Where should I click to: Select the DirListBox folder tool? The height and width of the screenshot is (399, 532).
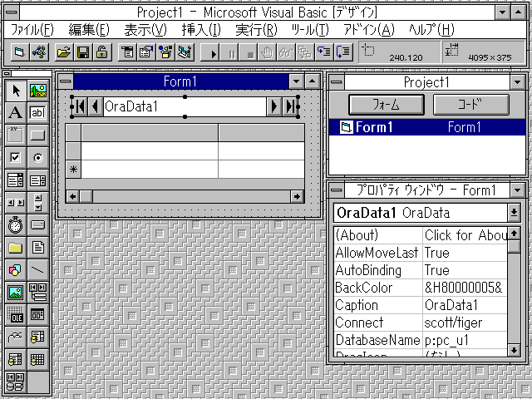click(x=16, y=248)
